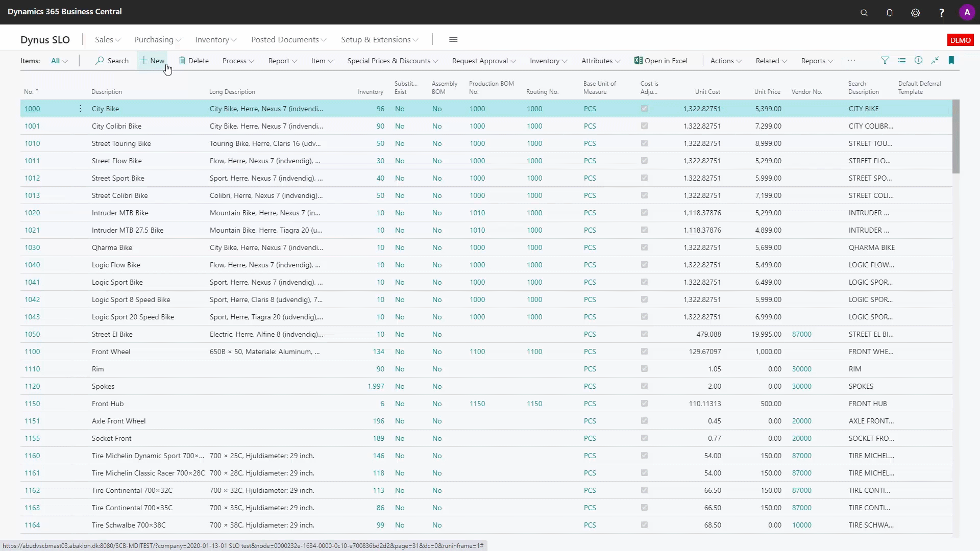
Task: Click the bookmark icon for Items page
Action: tap(951, 60)
